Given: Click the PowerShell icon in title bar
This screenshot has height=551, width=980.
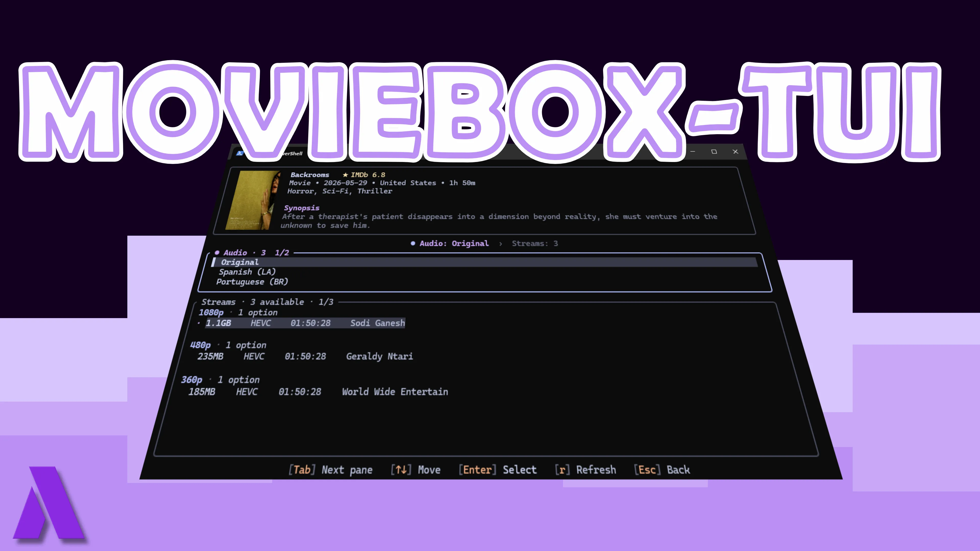Looking at the screenshot, I should (240, 153).
